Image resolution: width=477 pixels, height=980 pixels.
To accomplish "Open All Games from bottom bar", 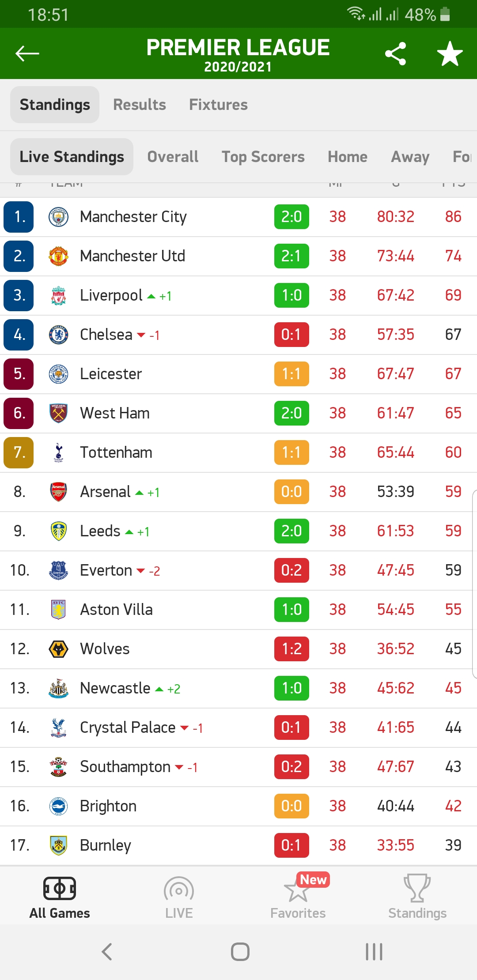I will (x=60, y=897).
